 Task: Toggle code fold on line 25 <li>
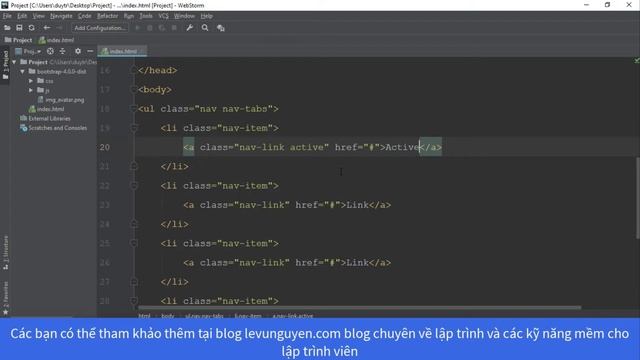click(x=134, y=243)
